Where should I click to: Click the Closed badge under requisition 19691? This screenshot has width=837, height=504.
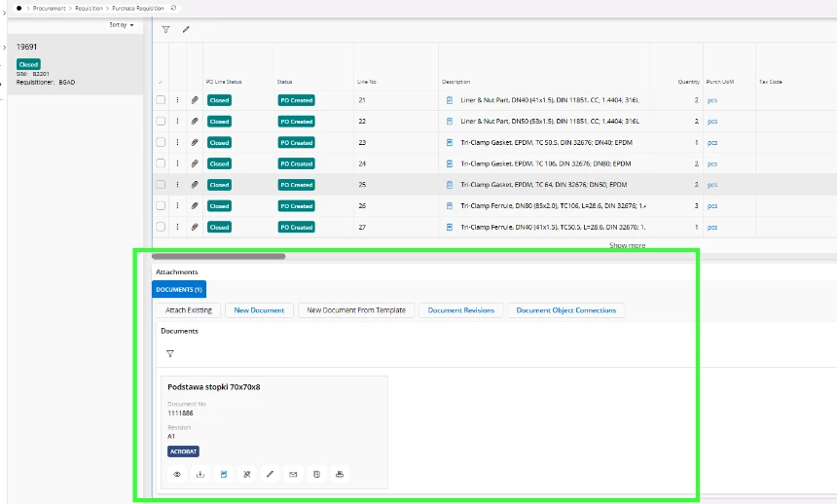coord(28,64)
